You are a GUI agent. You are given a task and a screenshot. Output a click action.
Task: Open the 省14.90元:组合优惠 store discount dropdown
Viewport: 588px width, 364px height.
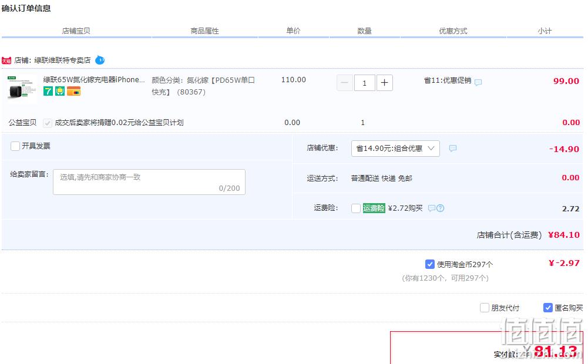[x=395, y=149]
